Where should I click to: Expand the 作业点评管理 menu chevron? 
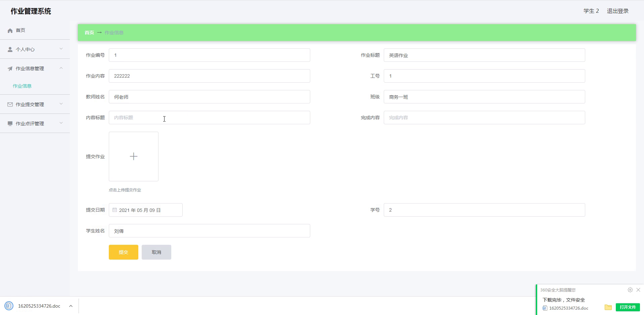[x=61, y=123]
